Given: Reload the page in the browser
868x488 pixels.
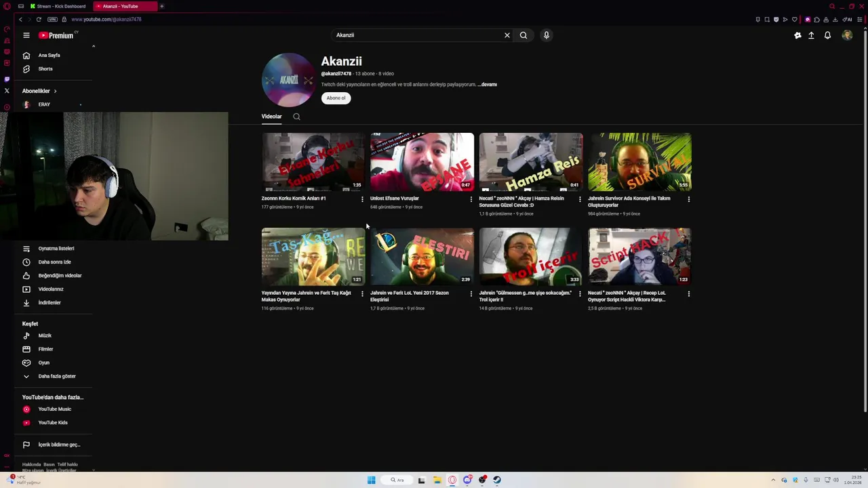Looking at the screenshot, I should (x=39, y=20).
